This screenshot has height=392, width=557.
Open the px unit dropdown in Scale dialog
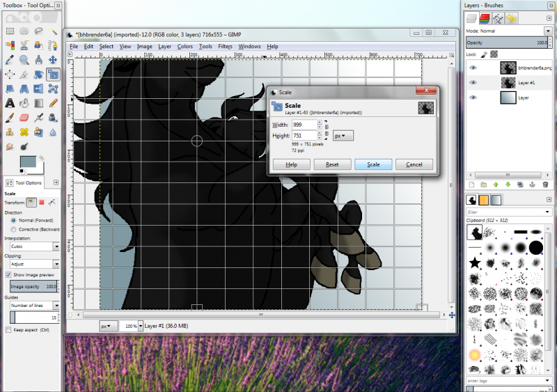coord(343,136)
